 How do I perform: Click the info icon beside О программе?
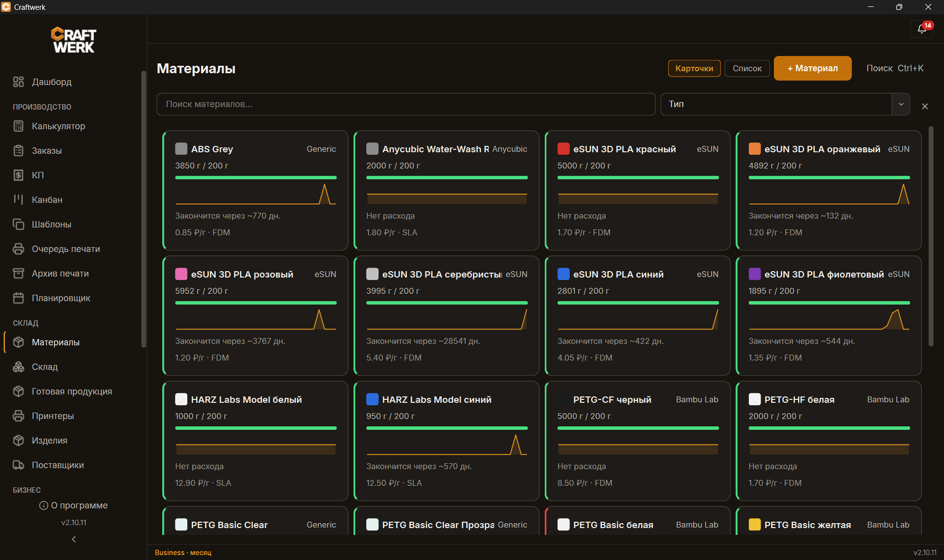point(44,505)
